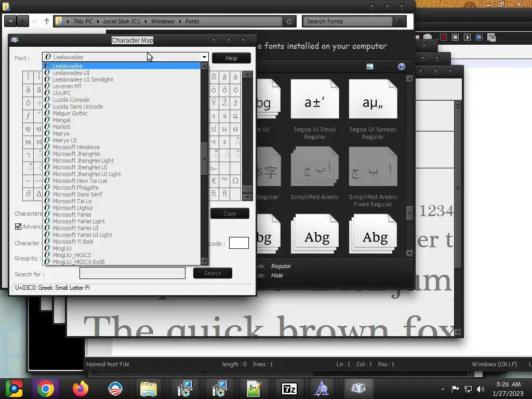Expand the chevron after Windows in the address bar
Viewport: 532px width, 399px height.
pos(180,21)
